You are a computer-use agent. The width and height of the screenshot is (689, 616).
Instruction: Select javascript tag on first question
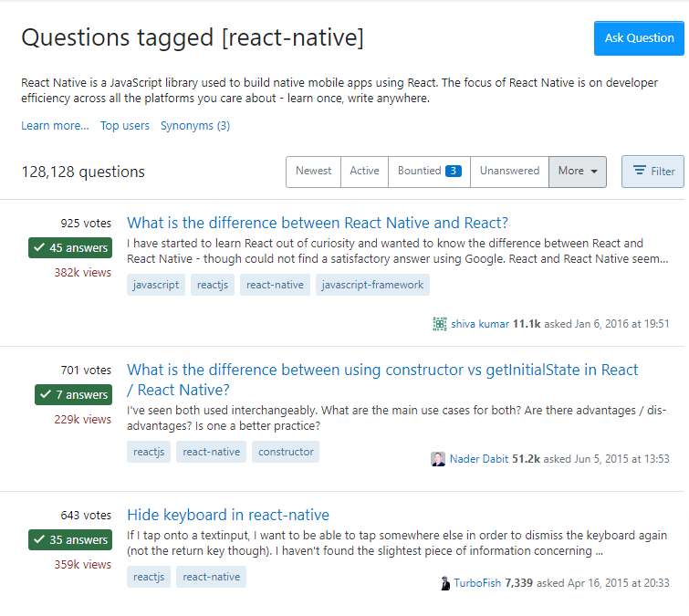point(155,285)
